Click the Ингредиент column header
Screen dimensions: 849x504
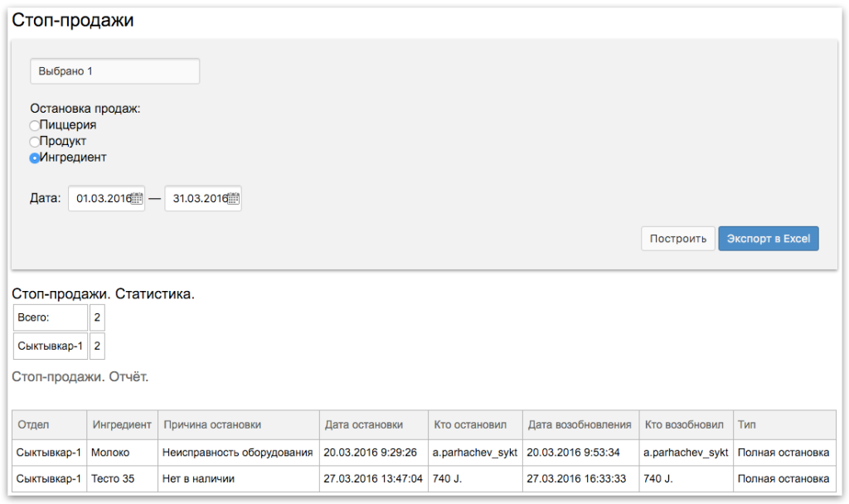(122, 425)
